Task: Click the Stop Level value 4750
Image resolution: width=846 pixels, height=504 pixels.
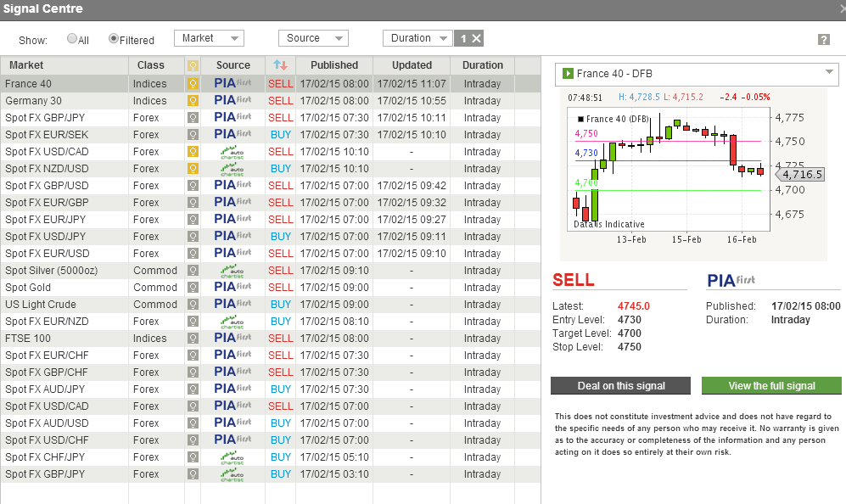Action: click(629, 347)
